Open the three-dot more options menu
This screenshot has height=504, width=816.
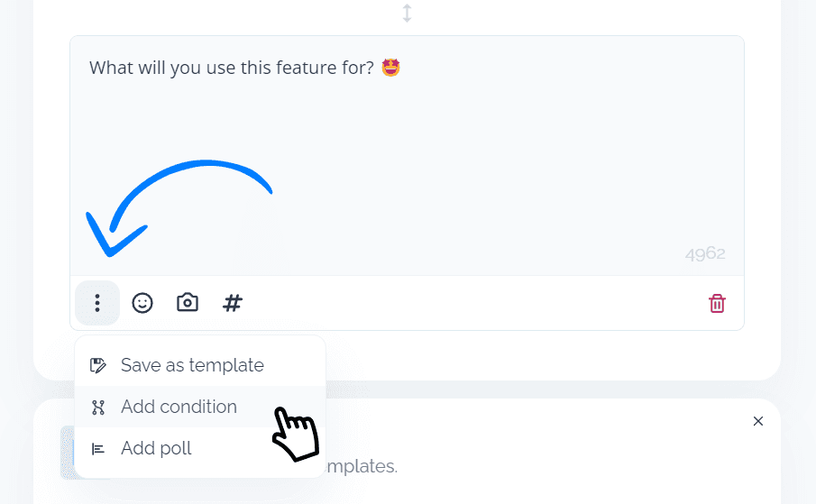[x=97, y=303]
